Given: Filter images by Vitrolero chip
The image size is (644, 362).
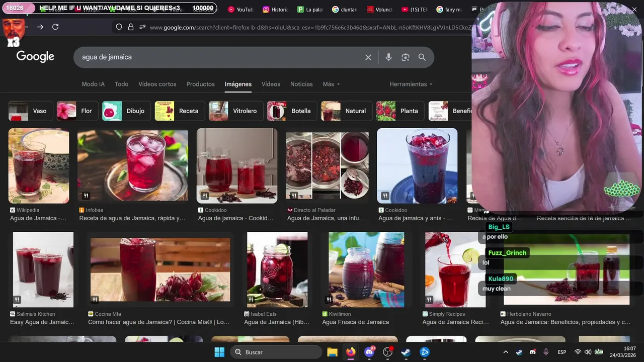Looking at the screenshot, I should coord(236,111).
